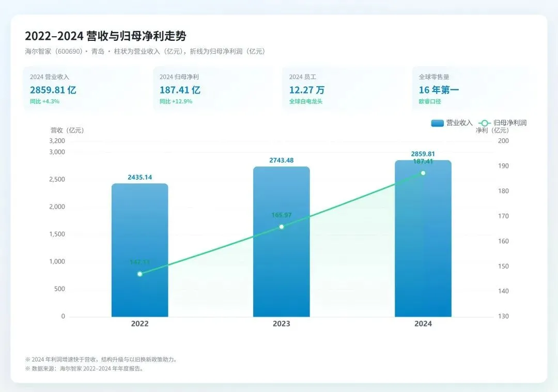Click the 数据来源 footnote
The image size is (558, 392).
tap(85, 369)
